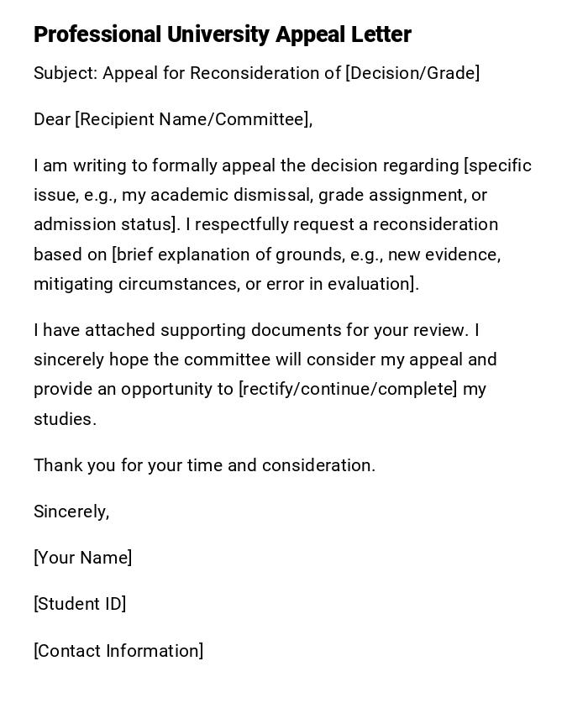The height and width of the screenshot is (703, 588).
Task: Select the [Decision/Grade] placeholder
Action: (412, 73)
